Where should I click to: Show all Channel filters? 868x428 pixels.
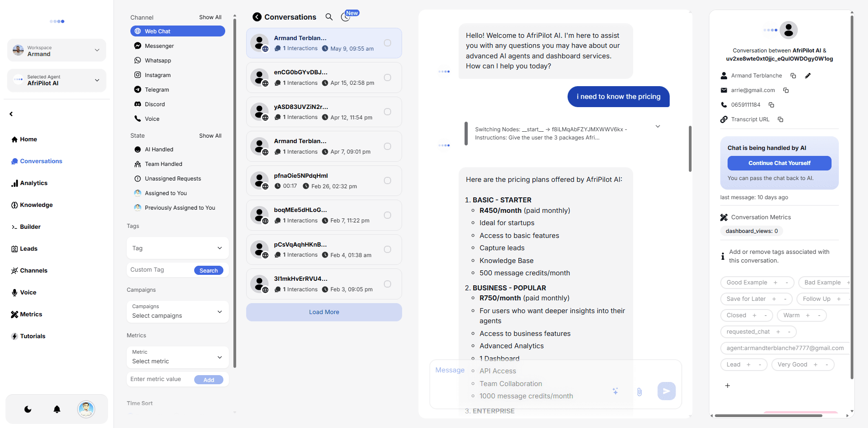(x=210, y=17)
